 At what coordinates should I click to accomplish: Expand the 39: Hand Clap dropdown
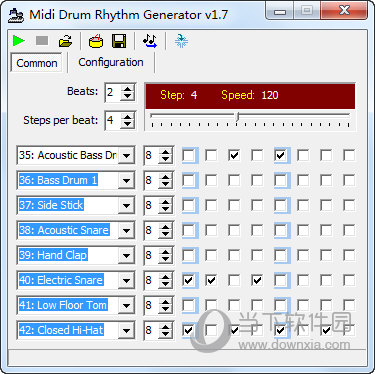coord(126,255)
